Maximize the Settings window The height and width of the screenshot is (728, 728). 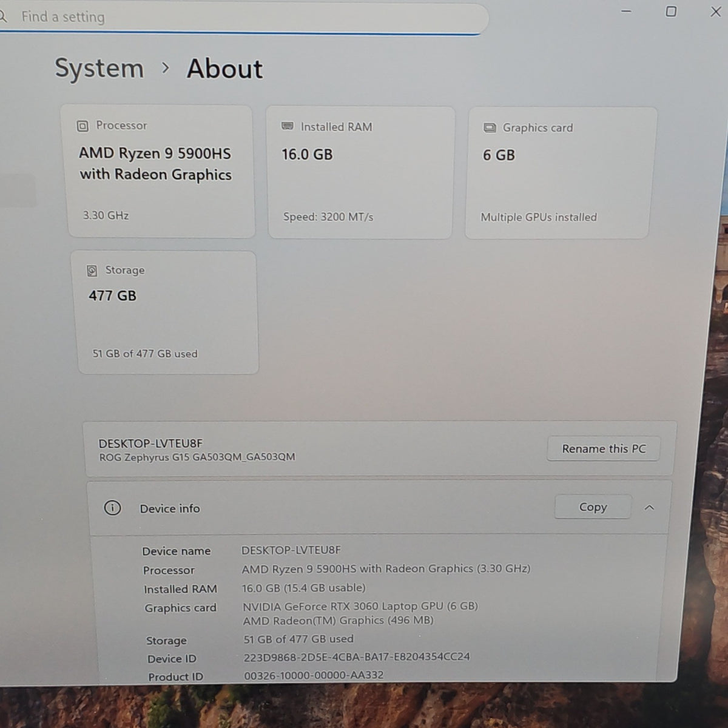[671, 12]
